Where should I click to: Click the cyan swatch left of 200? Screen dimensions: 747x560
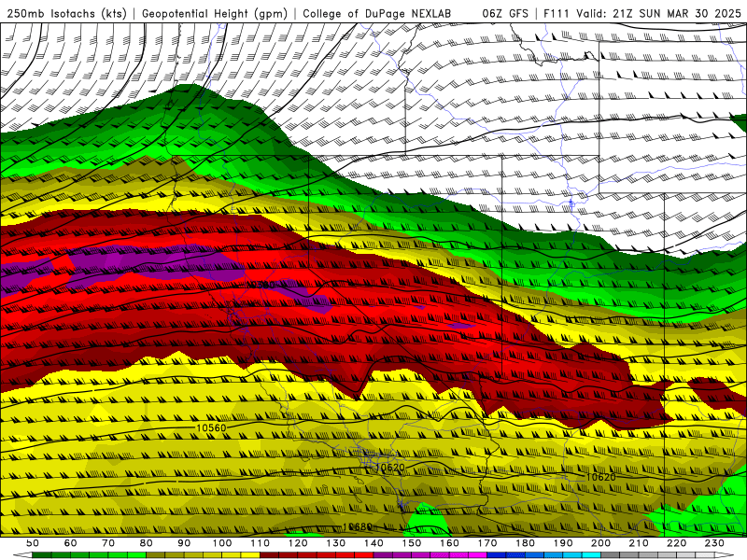point(591,555)
